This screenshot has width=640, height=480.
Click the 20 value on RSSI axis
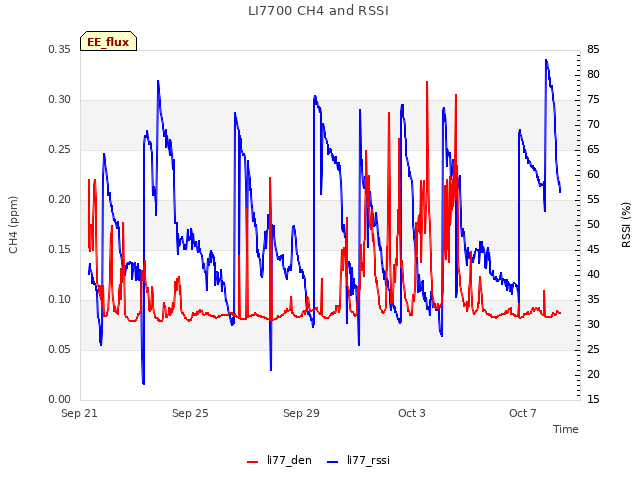pyautogui.click(x=593, y=374)
